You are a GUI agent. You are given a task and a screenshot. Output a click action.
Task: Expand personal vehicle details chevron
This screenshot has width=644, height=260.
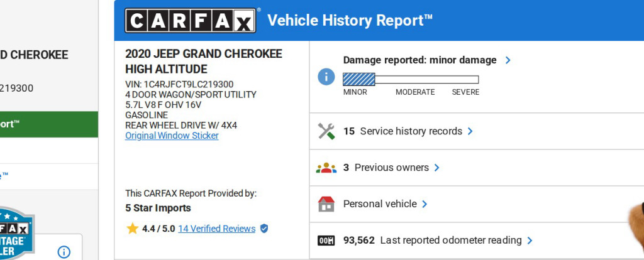click(425, 204)
